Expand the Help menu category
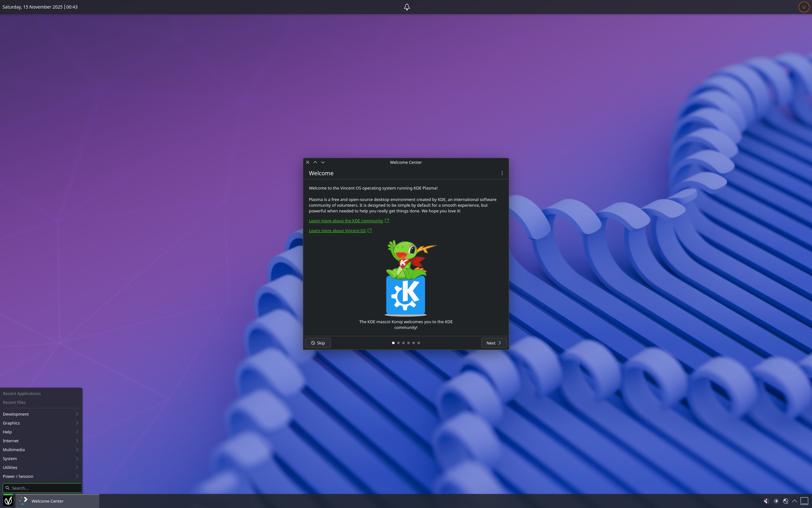The image size is (812, 508). pyautogui.click(x=41, y=432)
